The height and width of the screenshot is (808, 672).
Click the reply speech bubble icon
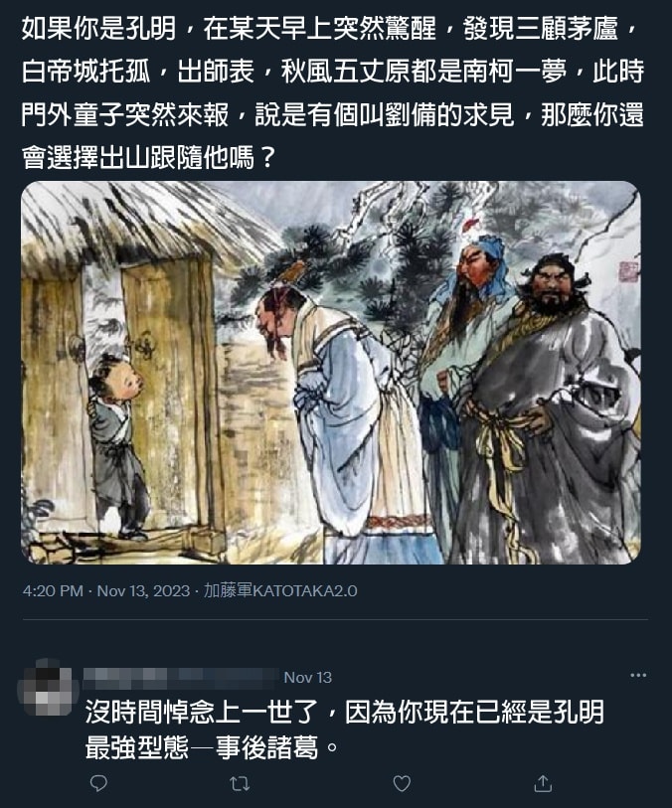(x=98, y=783)
